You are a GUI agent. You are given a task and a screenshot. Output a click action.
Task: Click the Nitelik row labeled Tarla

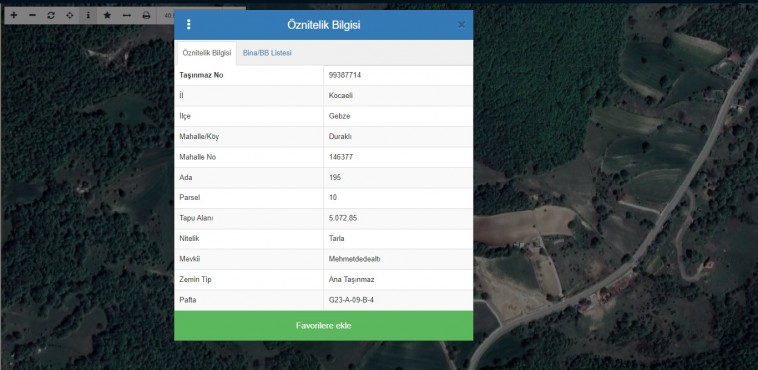pyautogui.click(x=323, y=238)
